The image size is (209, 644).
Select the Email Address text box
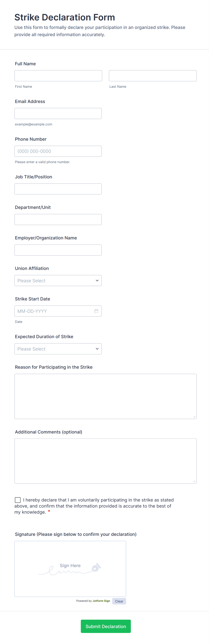[x=58, y=114]
